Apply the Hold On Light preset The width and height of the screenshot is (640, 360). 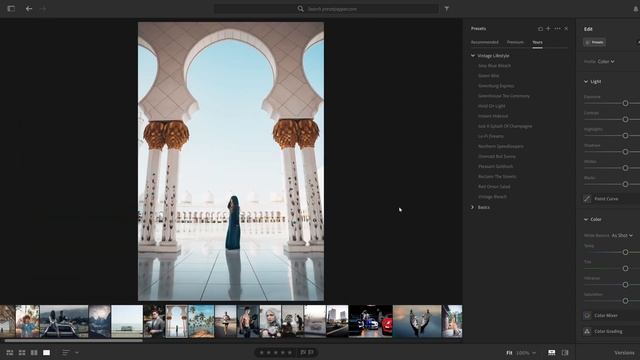pyautogui.click(x=491, y=106)
